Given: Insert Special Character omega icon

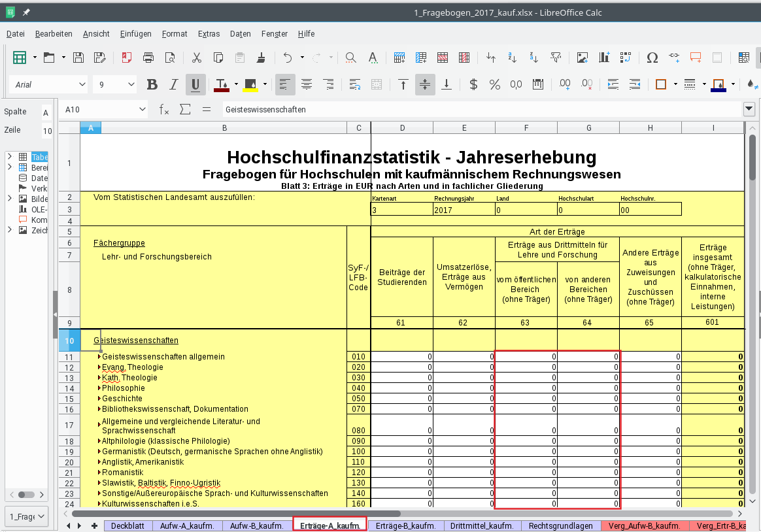Looking at the screenshot, I should (652, 58).
